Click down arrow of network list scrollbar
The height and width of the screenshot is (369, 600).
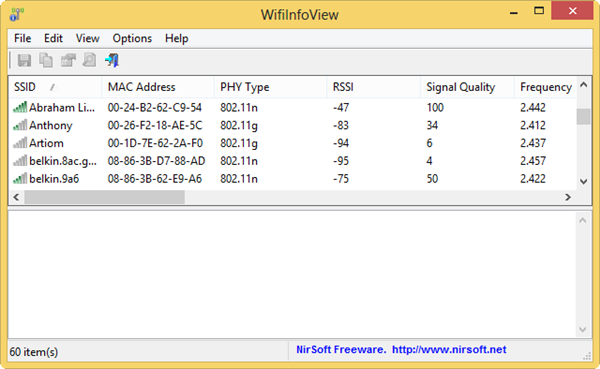pyautogui.click(x=584, y=181)
